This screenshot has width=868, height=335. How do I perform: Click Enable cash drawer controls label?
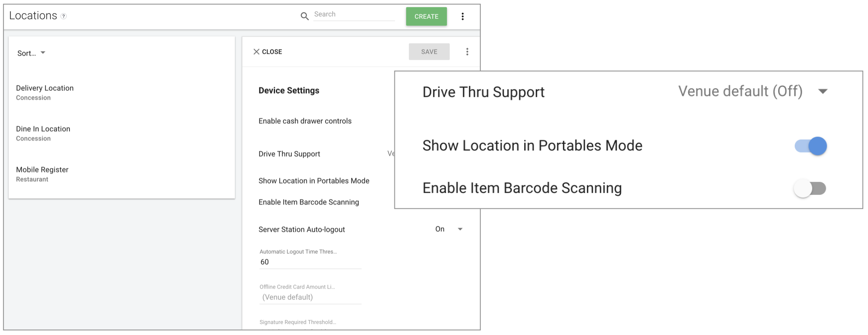(x=305, y=121)
